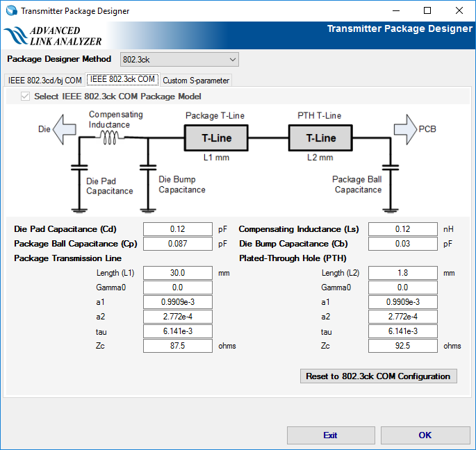
Task: Click the Package Transmission Line Length (L1) field
Action: (177, 273)
